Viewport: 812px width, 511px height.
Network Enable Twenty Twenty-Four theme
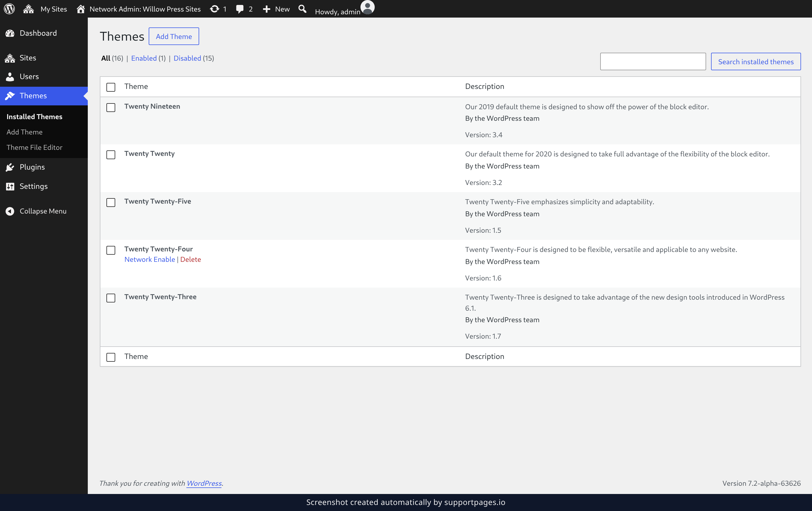[150, 259]
